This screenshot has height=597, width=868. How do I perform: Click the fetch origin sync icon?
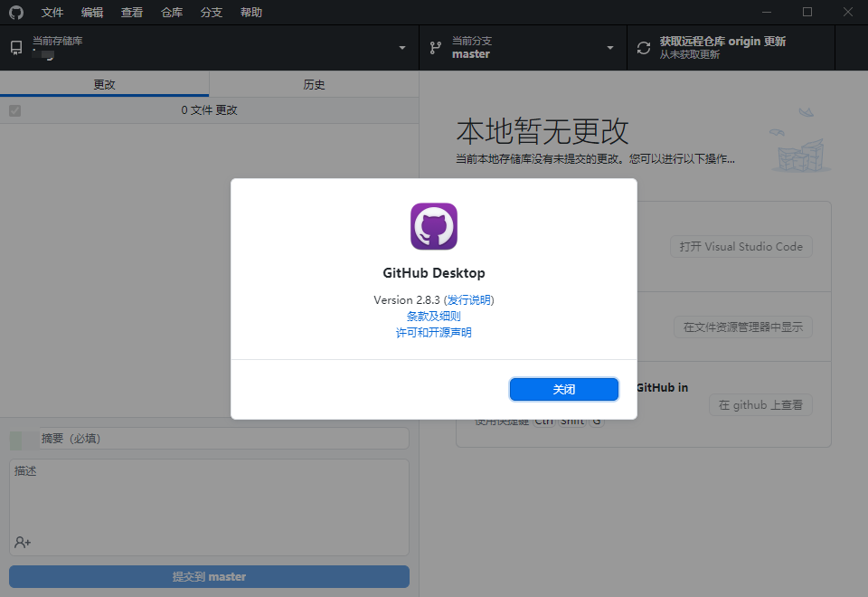(643, 48)
